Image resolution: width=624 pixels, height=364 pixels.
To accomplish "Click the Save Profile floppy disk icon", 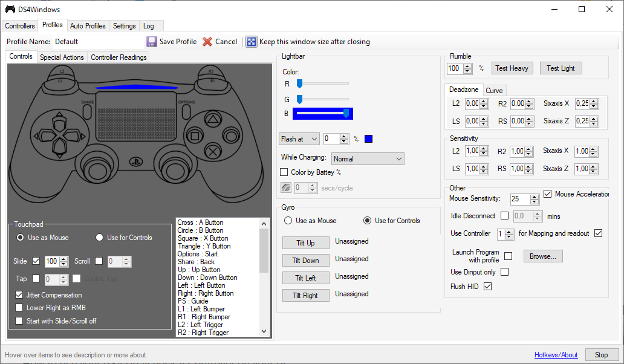I will pyautogui.click(x=152, y=42).
